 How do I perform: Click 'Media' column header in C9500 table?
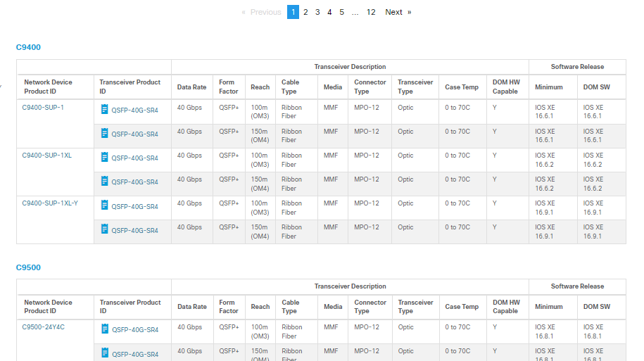(333, 307)
